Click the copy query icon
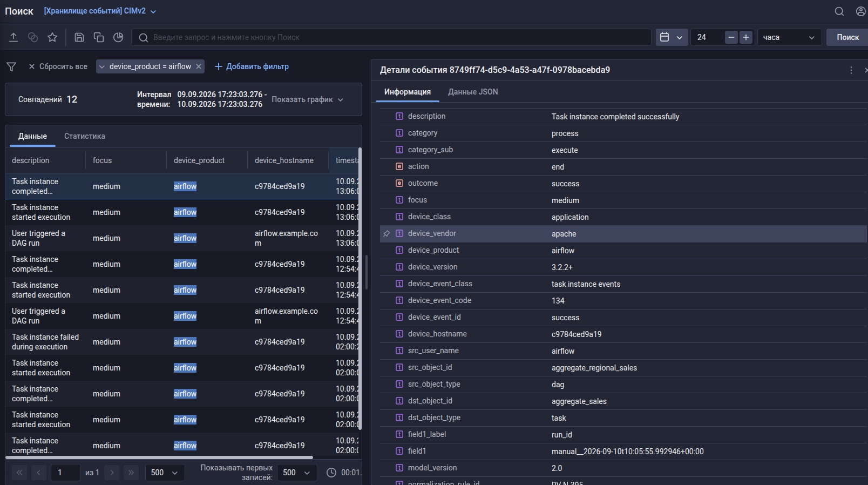This screenshot has width=868, height=485. [x=99, y=37]
